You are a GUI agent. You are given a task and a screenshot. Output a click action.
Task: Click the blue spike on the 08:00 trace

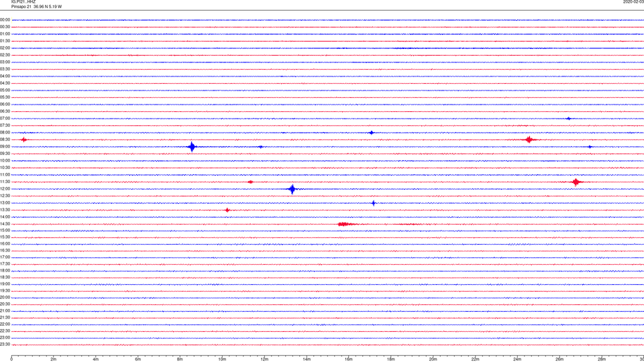[x=371, y=133]
